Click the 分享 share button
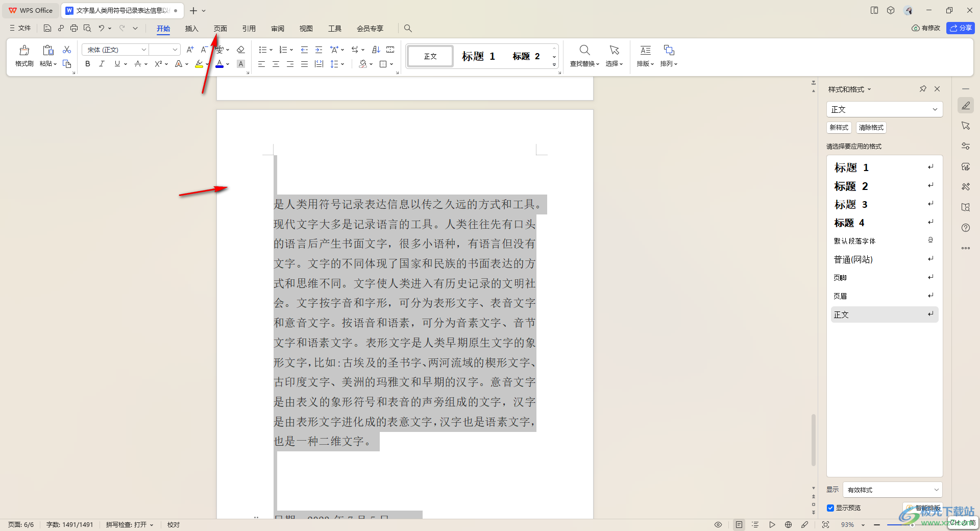The image size is (980, 531). [961, 28]
